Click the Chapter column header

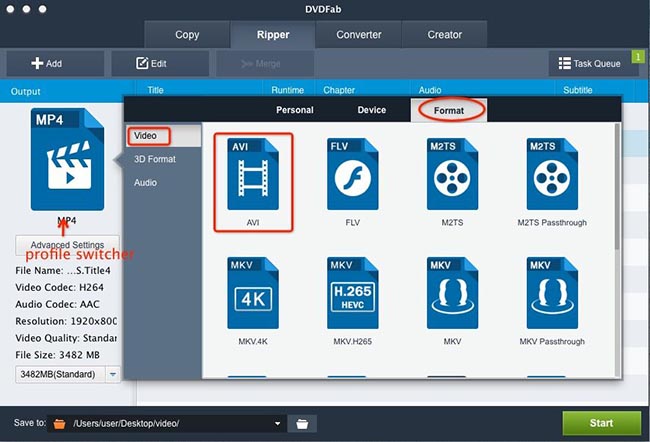tap(339, 90)
